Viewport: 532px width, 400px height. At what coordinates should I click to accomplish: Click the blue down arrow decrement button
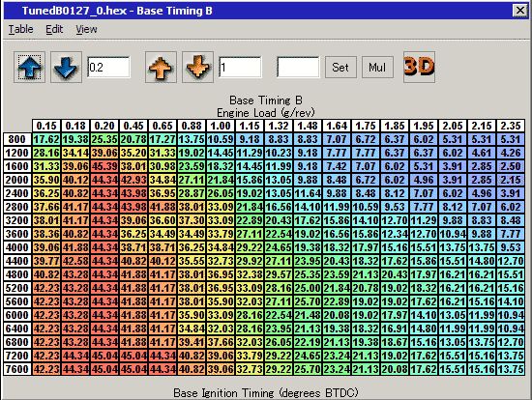click(66, 67)
